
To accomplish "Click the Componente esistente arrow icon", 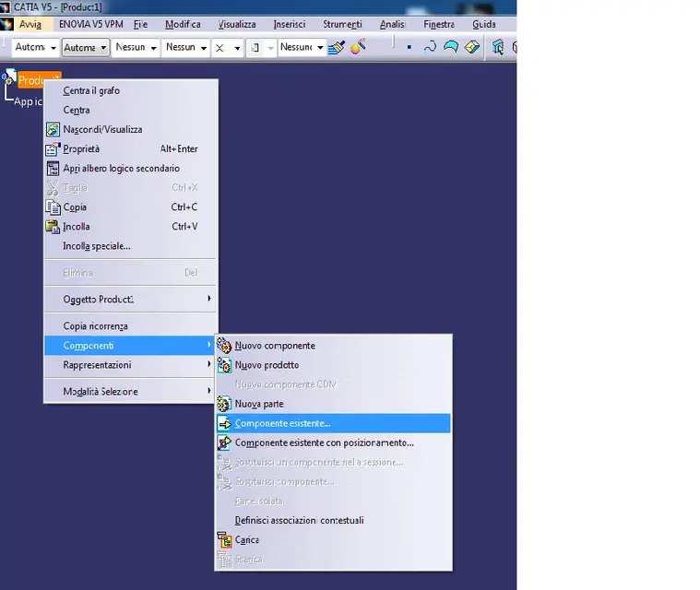I will [x=224, y=423].
